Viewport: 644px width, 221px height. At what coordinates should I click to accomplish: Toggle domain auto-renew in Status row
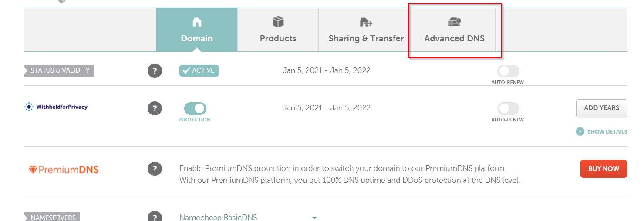[x=508, y=71]
